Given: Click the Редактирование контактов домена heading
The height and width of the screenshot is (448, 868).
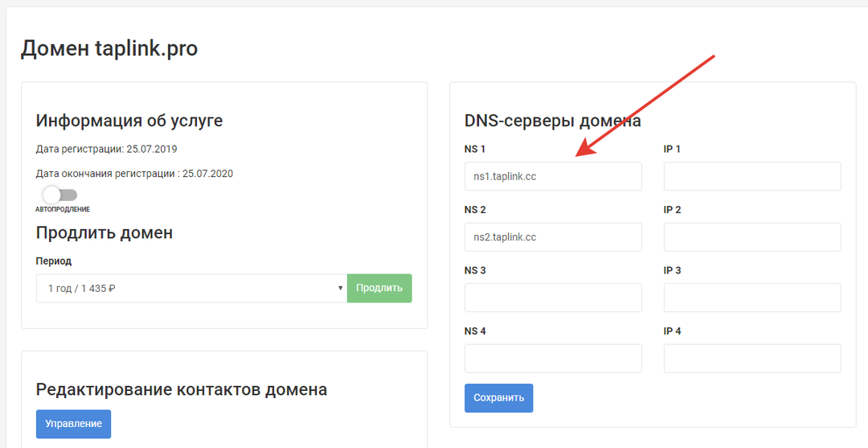Looking at the screenshot, I should coord(182,389).
